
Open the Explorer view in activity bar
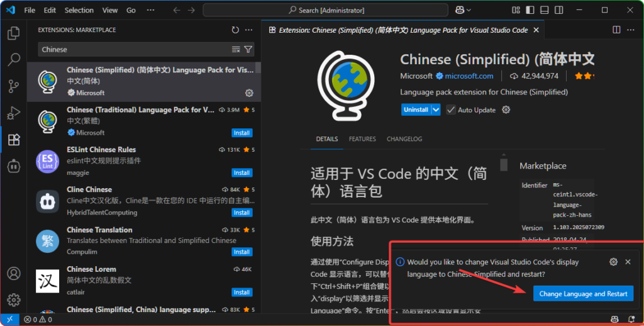pos(14,33)
